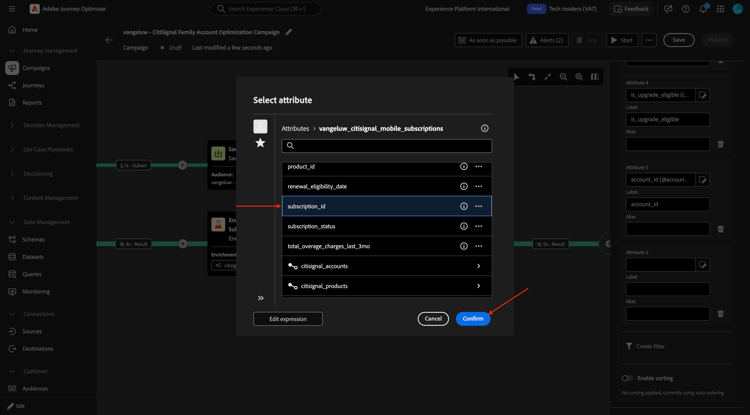Viewport: 750px width, 415px height.
Task: Click the Cancel button in dialog
Action: [433, 319]
